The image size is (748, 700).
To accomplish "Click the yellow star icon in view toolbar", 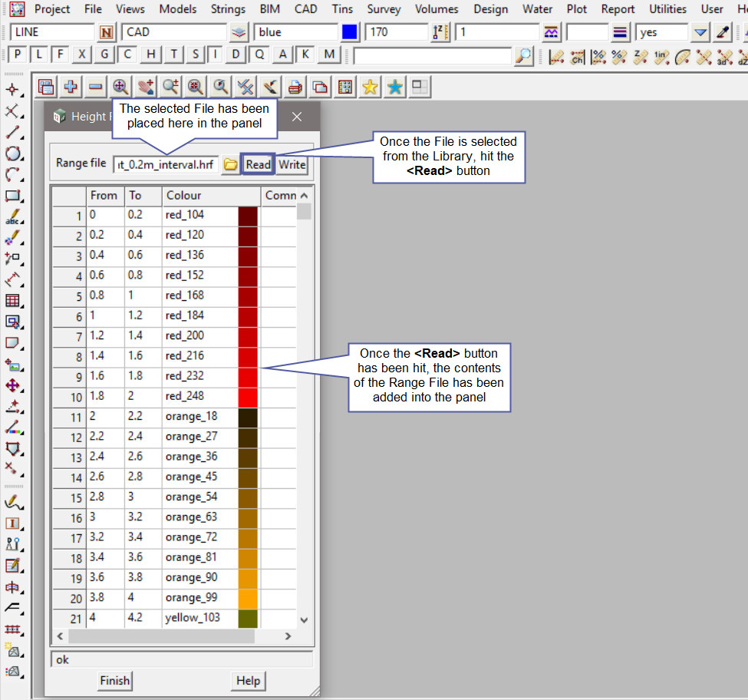I will click(370, 87).
